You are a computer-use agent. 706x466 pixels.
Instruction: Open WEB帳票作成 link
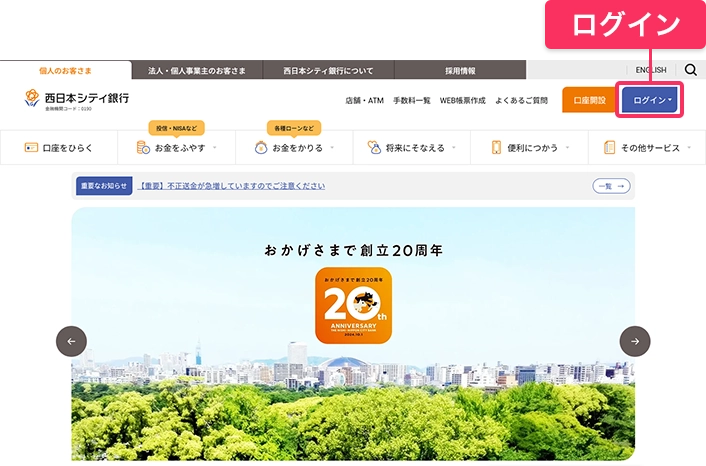click(x=462, y=100)
